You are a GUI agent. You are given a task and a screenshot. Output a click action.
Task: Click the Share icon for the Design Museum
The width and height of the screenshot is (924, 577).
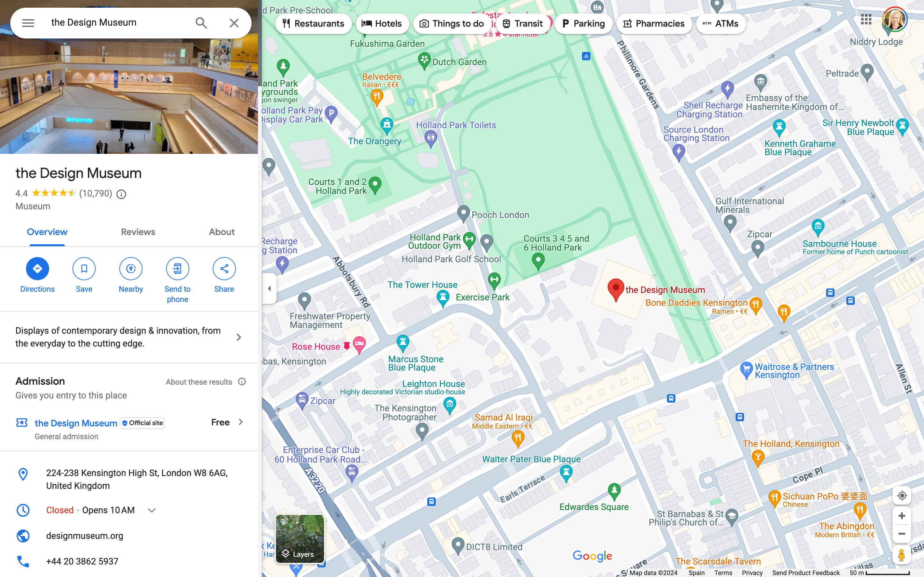pos(224,269)
